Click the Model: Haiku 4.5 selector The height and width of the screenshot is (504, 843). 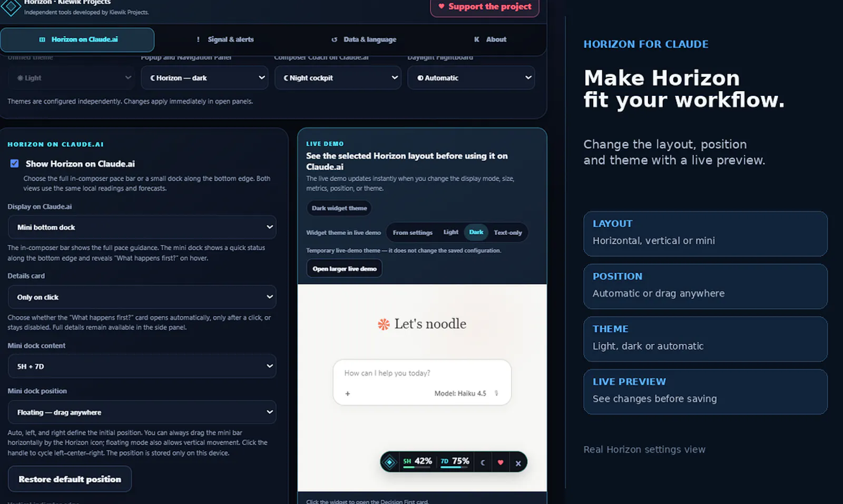(460, 393)
